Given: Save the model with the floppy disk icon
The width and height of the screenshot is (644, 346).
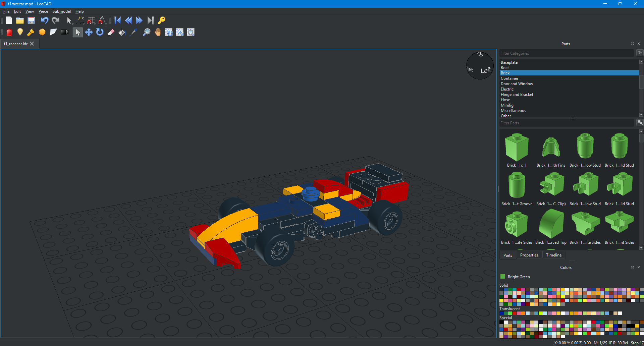Looking at the screenshot, I should (31, 20).
